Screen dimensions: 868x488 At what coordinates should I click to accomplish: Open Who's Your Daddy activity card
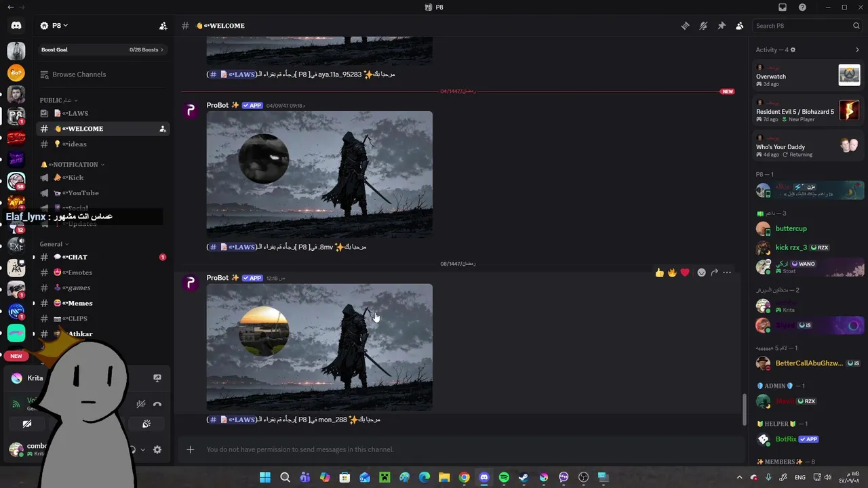pos(808,145)
